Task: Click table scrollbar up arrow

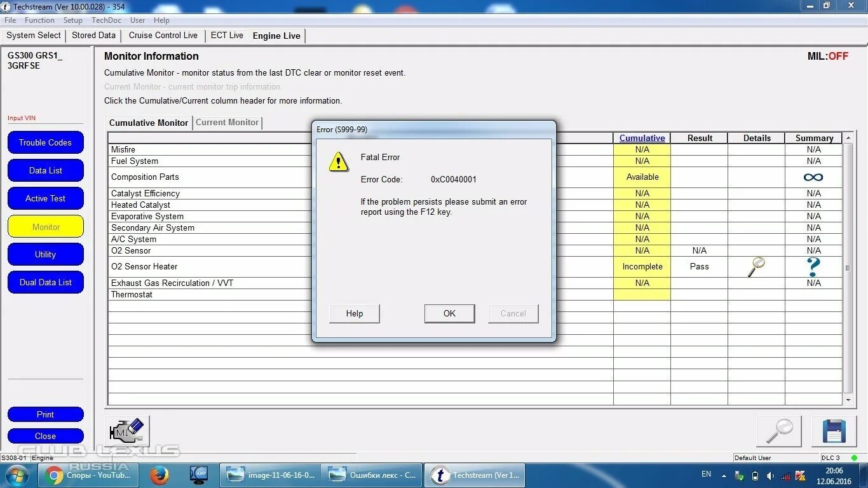Action: coord(848,137)
